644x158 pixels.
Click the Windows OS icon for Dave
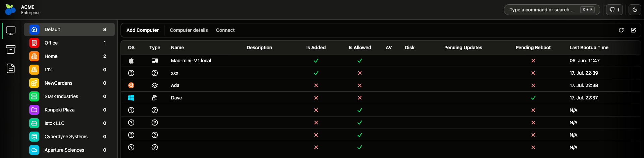tap(131, 98)
